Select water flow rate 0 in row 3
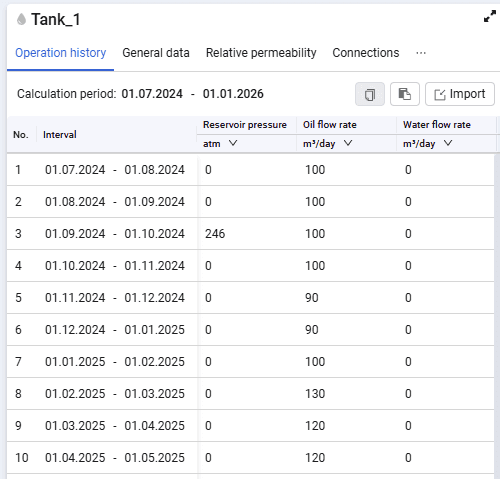The height and width of the screenshot is (479, 500). pos(445,234)
